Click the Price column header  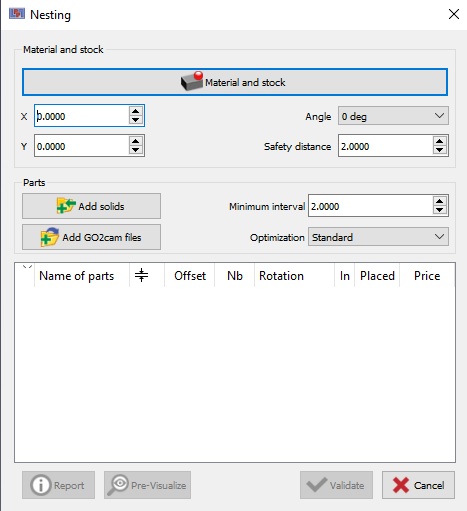pos(427,275)
